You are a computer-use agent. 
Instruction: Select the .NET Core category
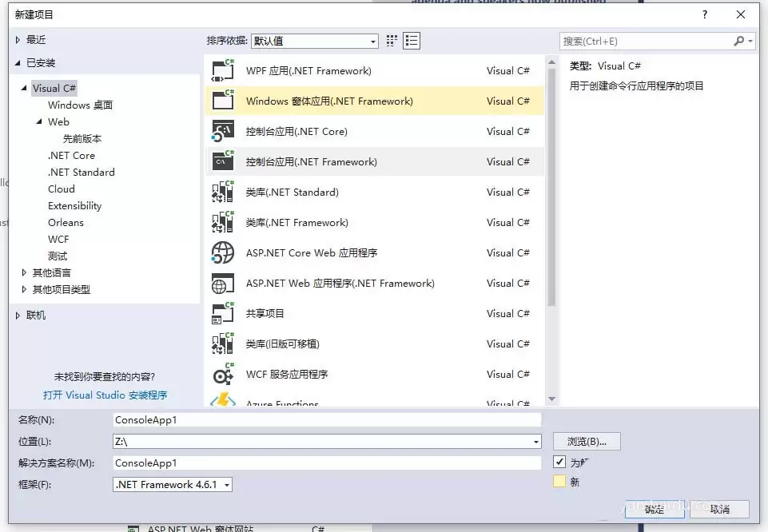click(x=72, y=155)
